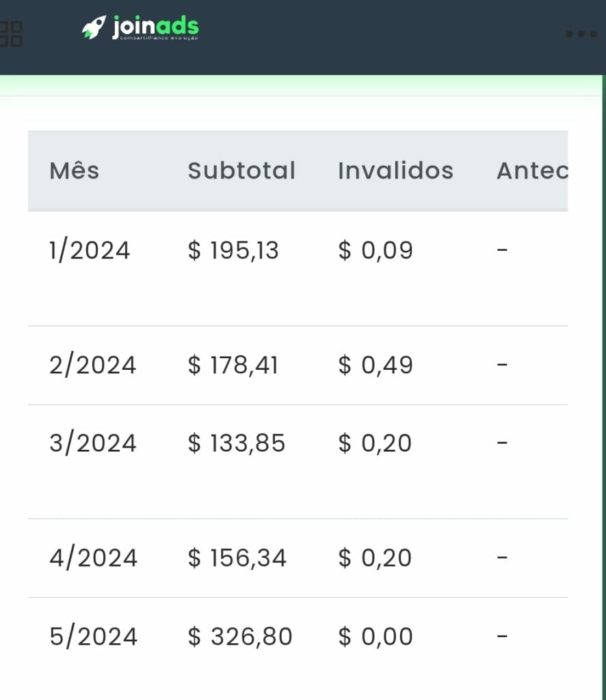Expand details for the 4/2024 row

click(93, 557)
